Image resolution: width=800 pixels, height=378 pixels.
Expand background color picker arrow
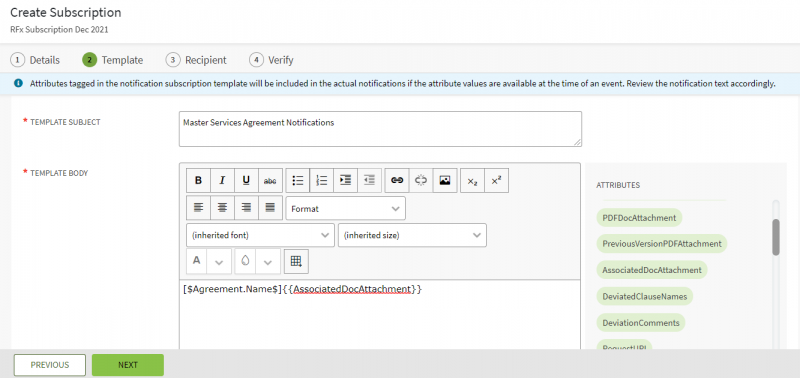click(268, 262)
